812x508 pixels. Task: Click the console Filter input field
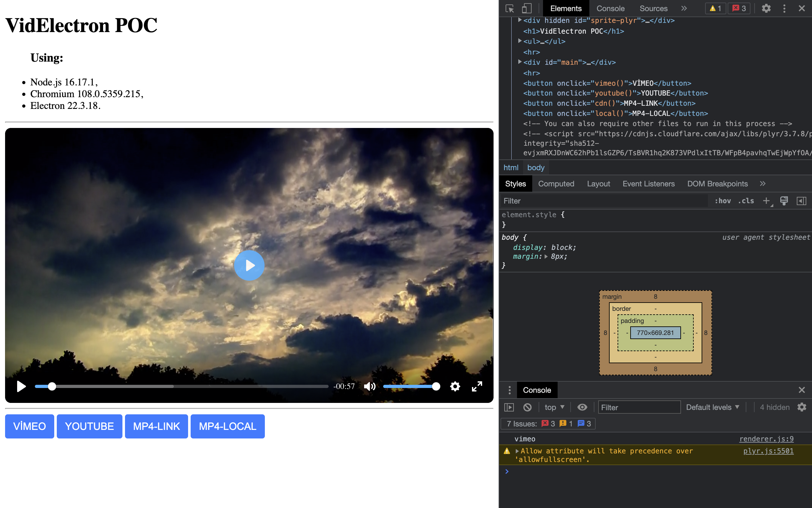click(639, 407)
